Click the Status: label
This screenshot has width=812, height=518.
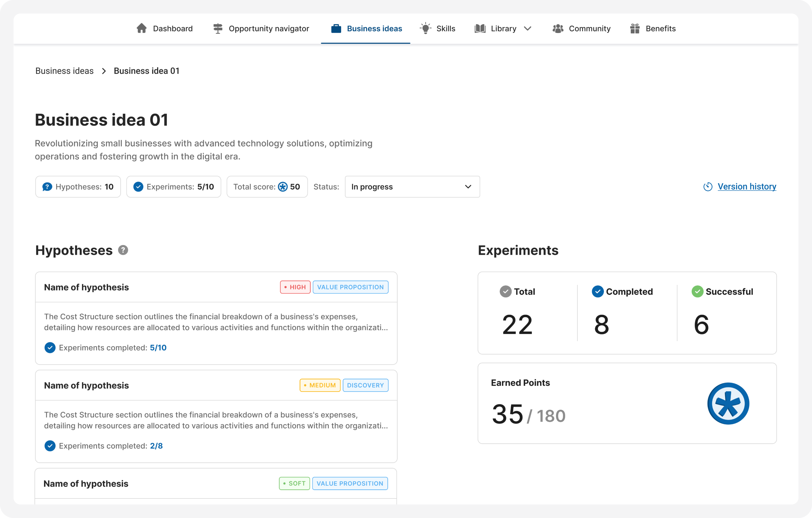(326, 186)
